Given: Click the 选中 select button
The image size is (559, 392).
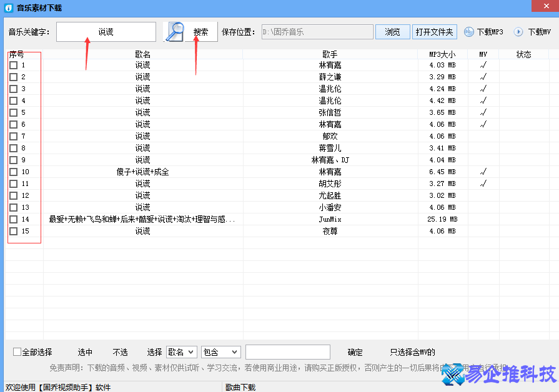Looking at the screenshot, I should point(85,351).
